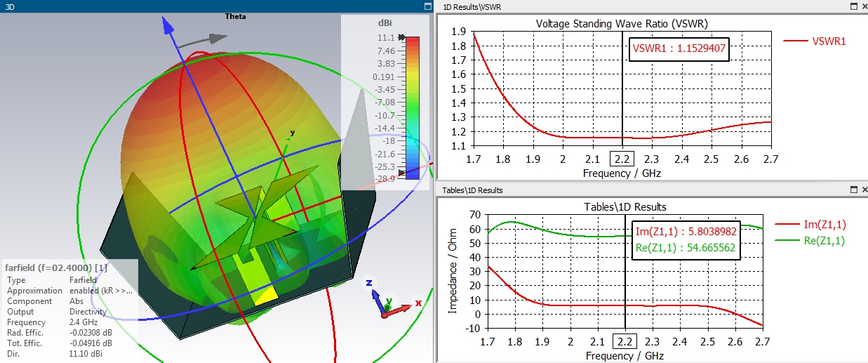Grab the lower clamp arrow near -25.3 dBi

point(402,171)
